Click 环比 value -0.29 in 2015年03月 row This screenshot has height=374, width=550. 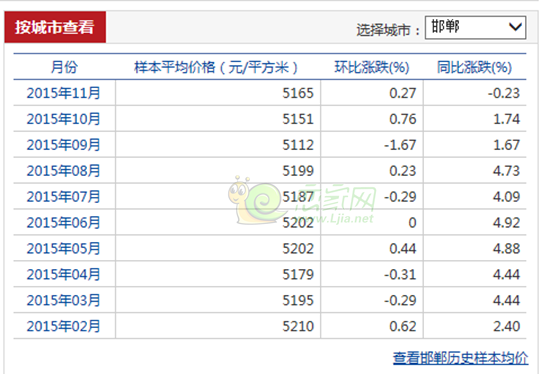click(400, 301)
